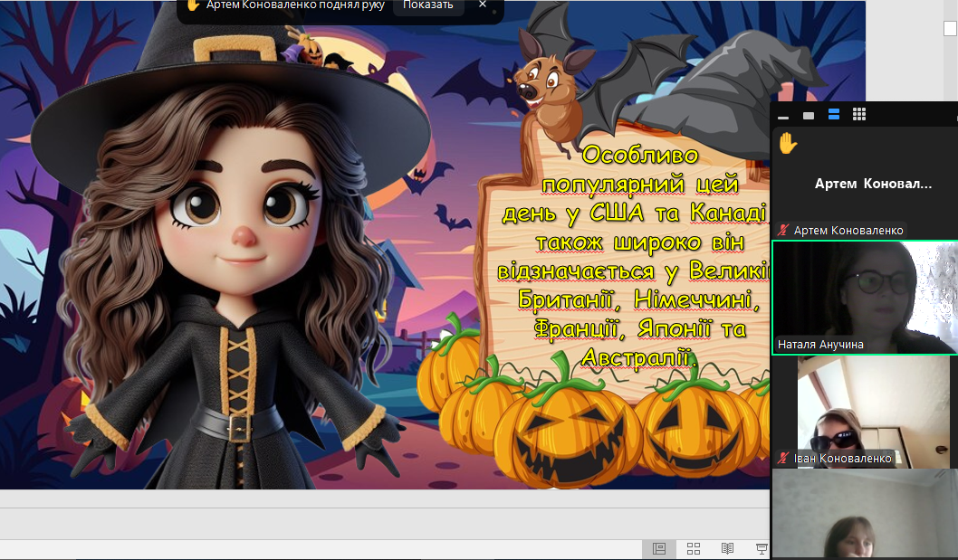Switch Zoom panel to gallery grid view

pyautogui.click(x=859, y=115)
